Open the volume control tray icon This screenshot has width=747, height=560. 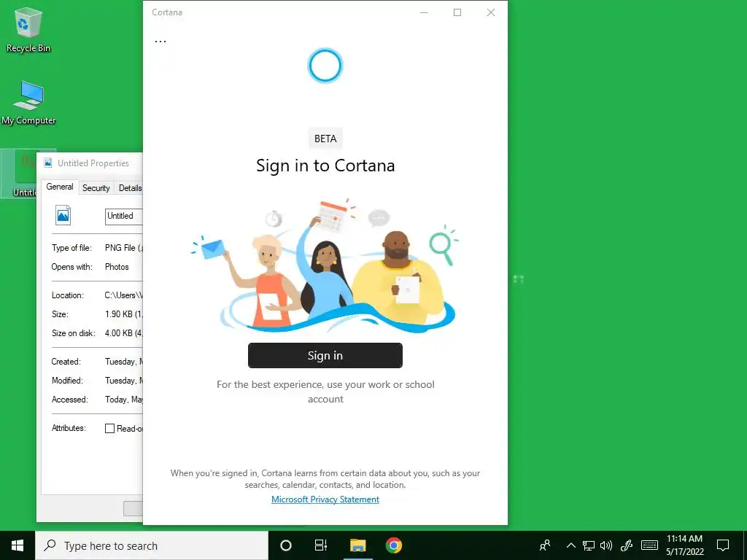[x=606, y=545]
